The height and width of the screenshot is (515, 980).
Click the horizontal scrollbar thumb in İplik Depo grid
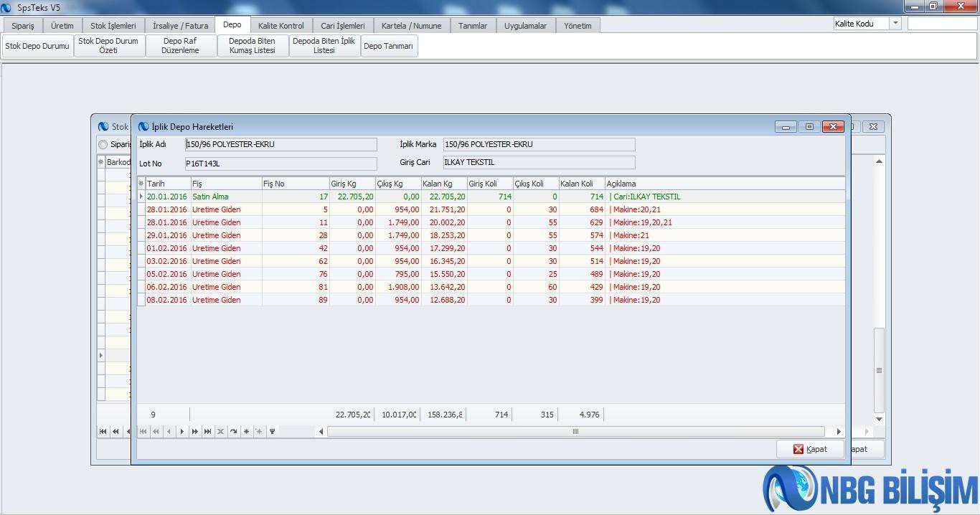[x=575, y=431]
